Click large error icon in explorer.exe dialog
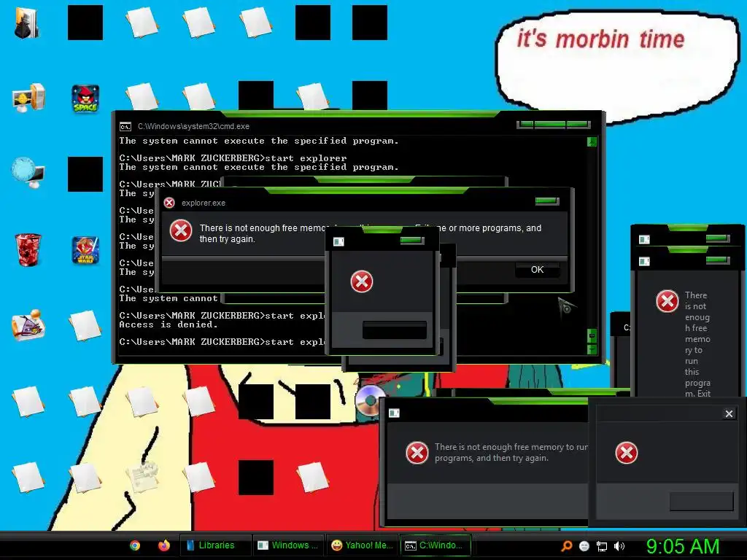The height and width of the screenshot is (560, 747). (x=181, y=230)
